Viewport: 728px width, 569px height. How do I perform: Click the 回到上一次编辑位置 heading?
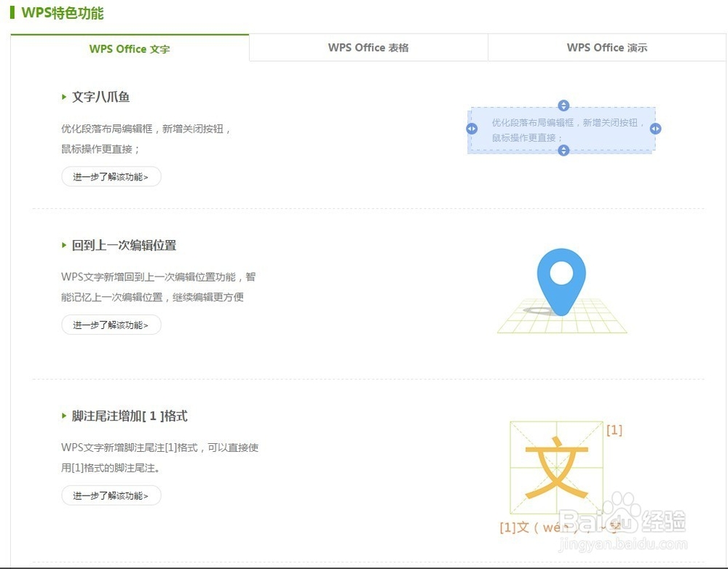click(x=124, y=245)
